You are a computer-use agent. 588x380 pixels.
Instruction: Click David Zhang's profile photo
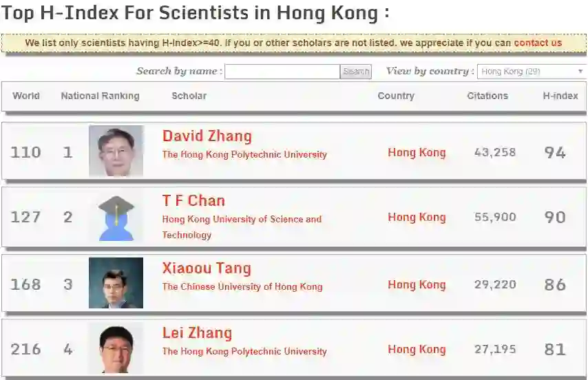116,151
